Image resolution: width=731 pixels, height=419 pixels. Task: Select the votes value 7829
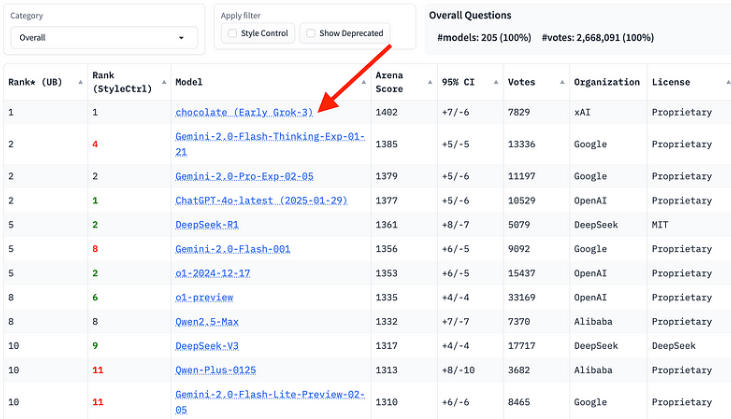coord(519,112)
